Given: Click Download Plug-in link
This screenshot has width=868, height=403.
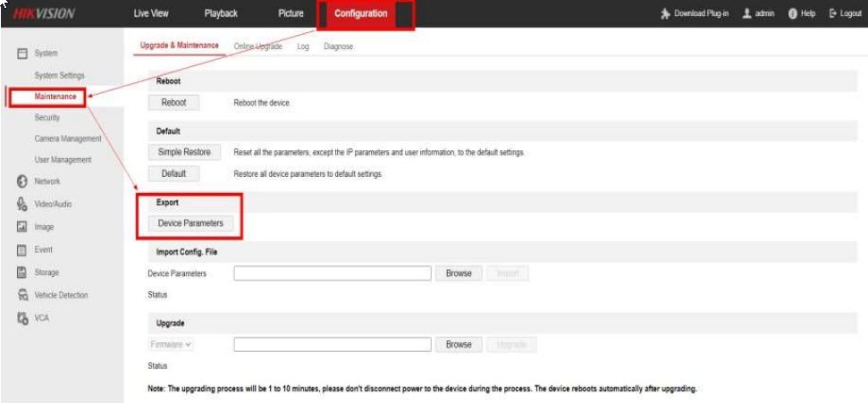Looking at the screenshot, I should (x=695, y=13).
